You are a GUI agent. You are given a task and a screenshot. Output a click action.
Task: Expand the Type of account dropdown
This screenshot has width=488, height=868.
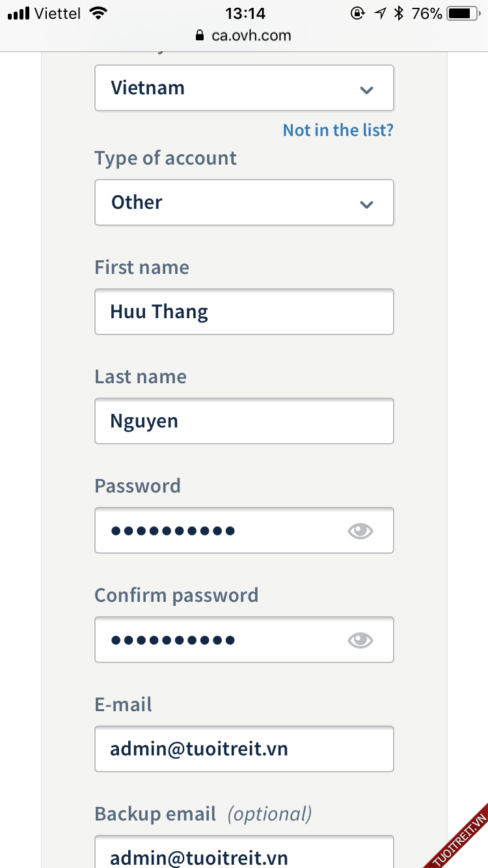click(244, 202)
